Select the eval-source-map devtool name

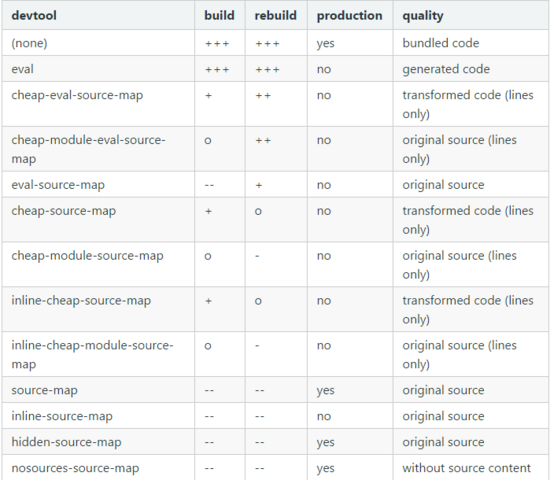[x=58, y=185]
